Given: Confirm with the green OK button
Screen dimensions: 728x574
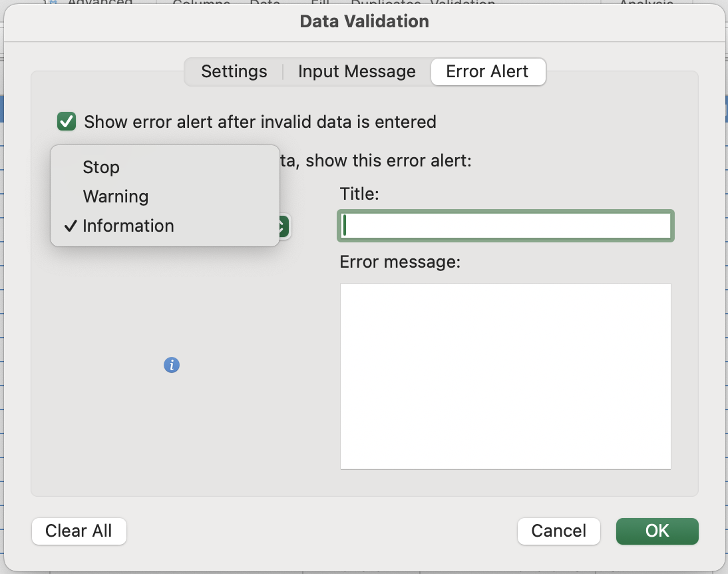Looking at the screenshot, I should [657, 531].
